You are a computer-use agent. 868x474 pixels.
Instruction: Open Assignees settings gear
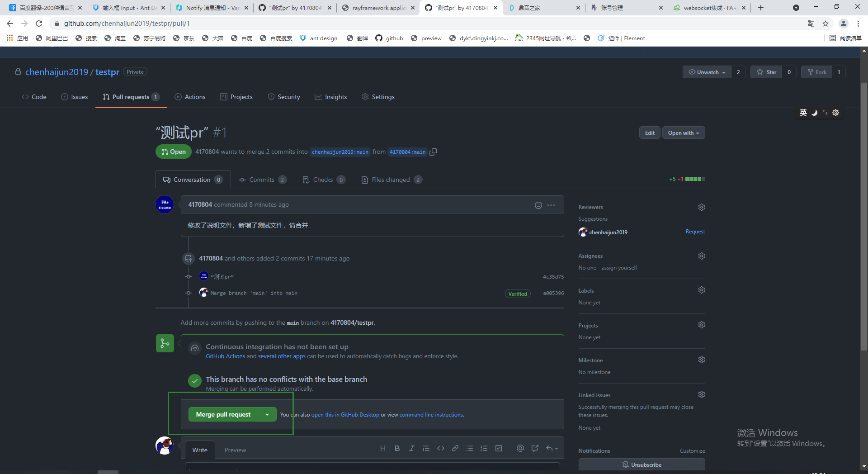click(x=702, y=256)
